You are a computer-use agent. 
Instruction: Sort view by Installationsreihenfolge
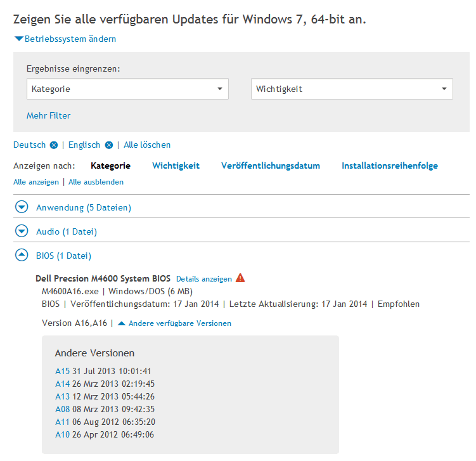click(390, 166)
